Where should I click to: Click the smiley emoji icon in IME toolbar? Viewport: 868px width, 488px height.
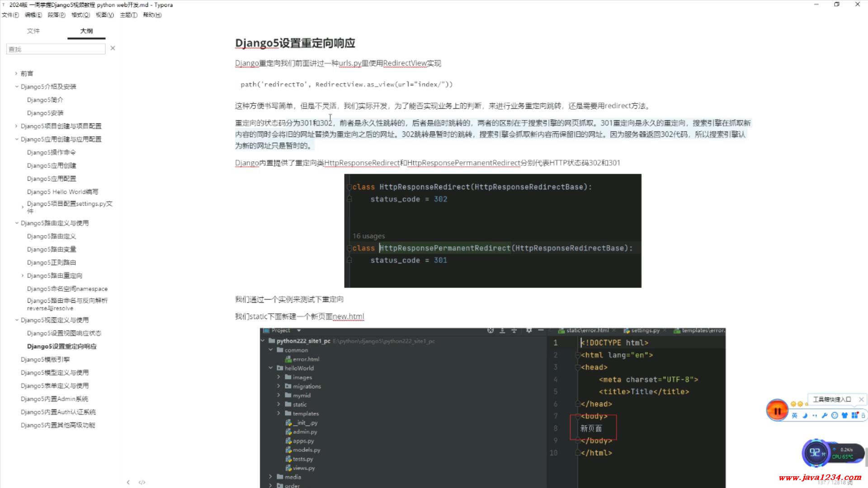click(x=835, y=416)
